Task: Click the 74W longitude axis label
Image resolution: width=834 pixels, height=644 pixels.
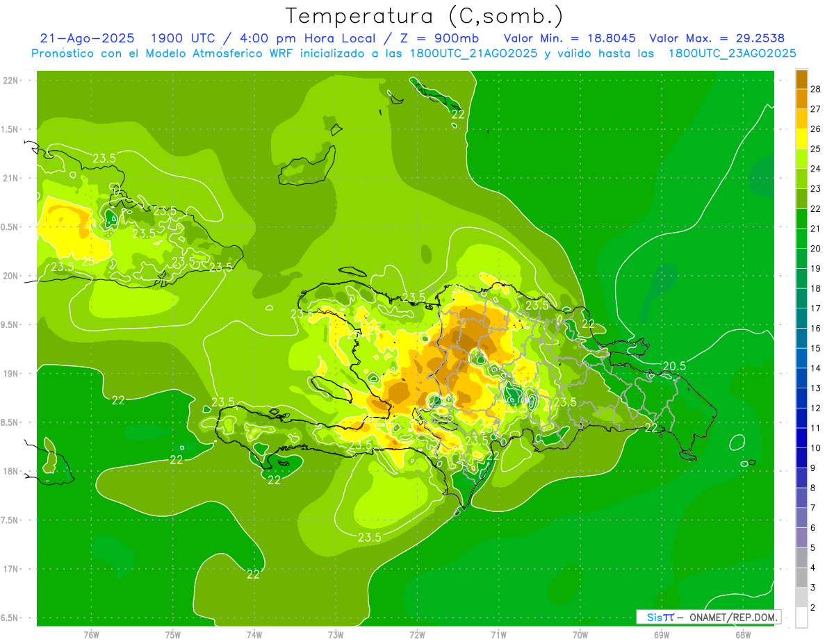Action: click(254, 635)
